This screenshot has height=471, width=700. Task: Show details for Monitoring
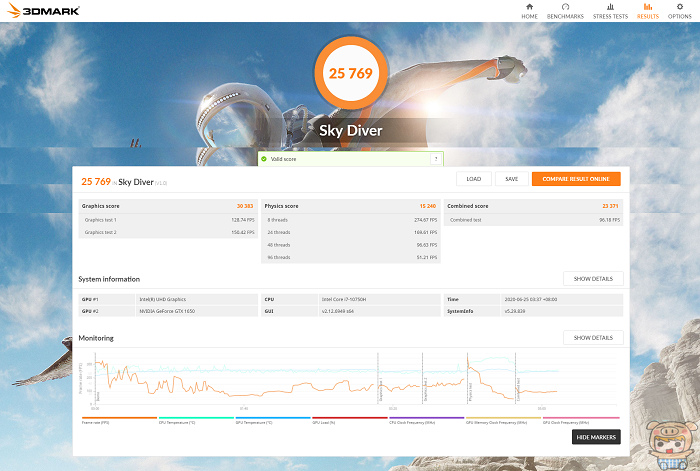[593, 338]
